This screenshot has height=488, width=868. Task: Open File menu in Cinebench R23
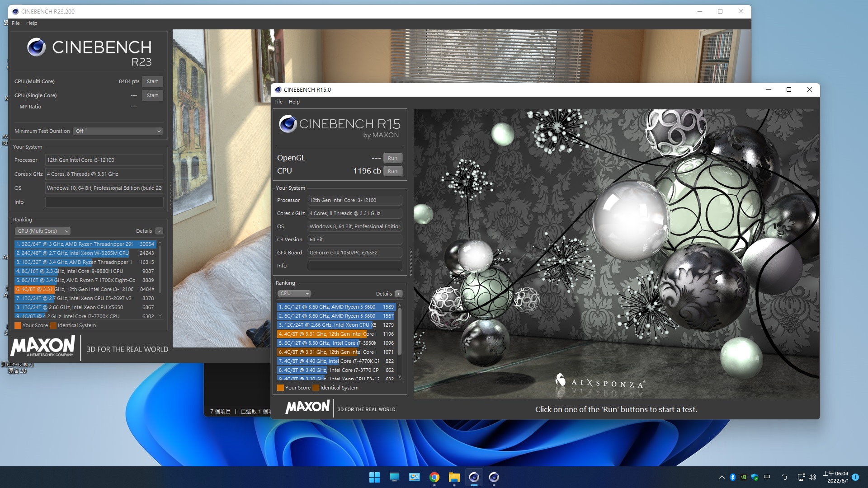click(x=16, y=23)
